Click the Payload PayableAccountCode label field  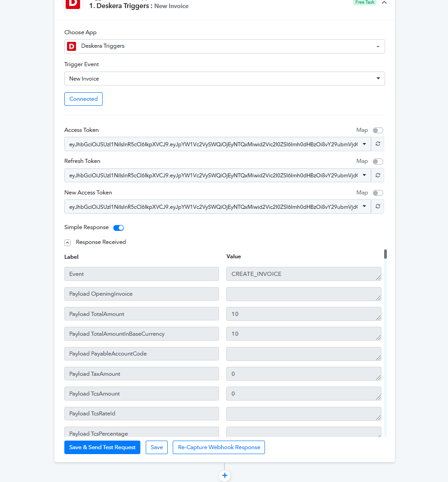142,354
